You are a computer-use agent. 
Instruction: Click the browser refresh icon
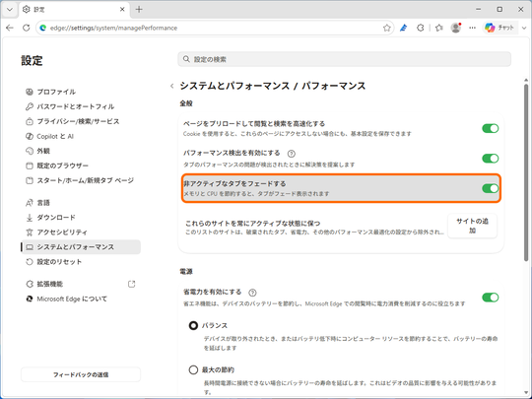(27, 28)
